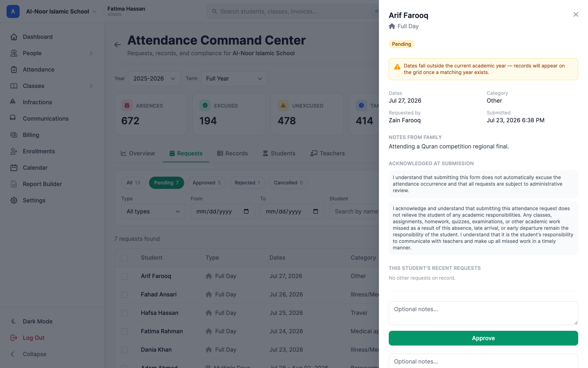Click the Log Out icon
Viewport: 588px width, 368px height.
pos(14,338)
